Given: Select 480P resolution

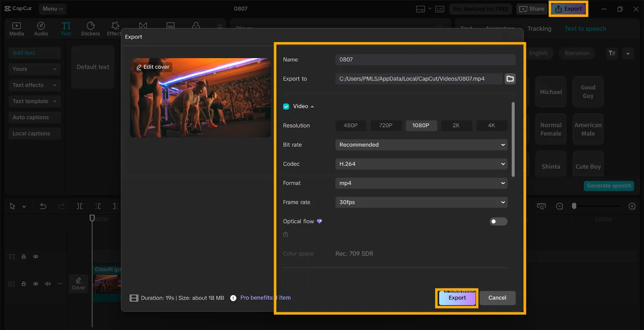Looking at the screenshot, I should [x=351, y=125].
